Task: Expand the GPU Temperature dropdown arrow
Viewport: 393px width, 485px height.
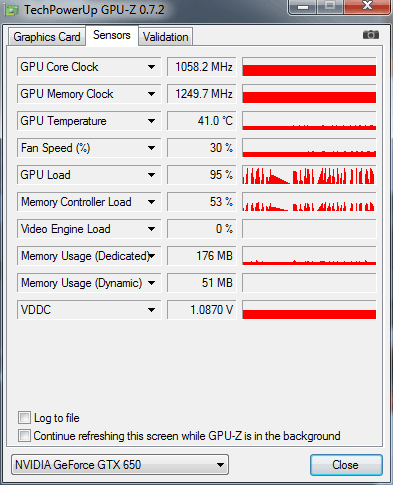Action: 151,121
